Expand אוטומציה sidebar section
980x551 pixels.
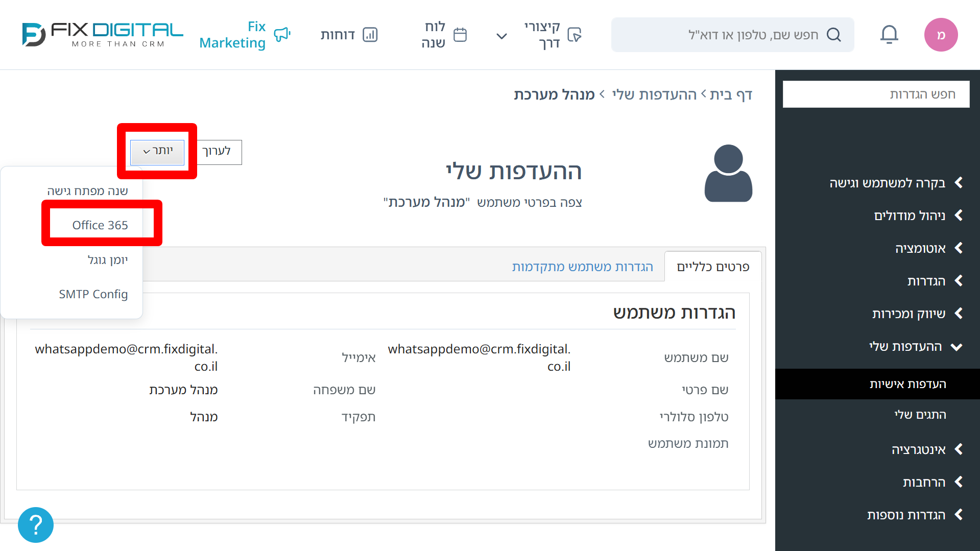point(928,248)
